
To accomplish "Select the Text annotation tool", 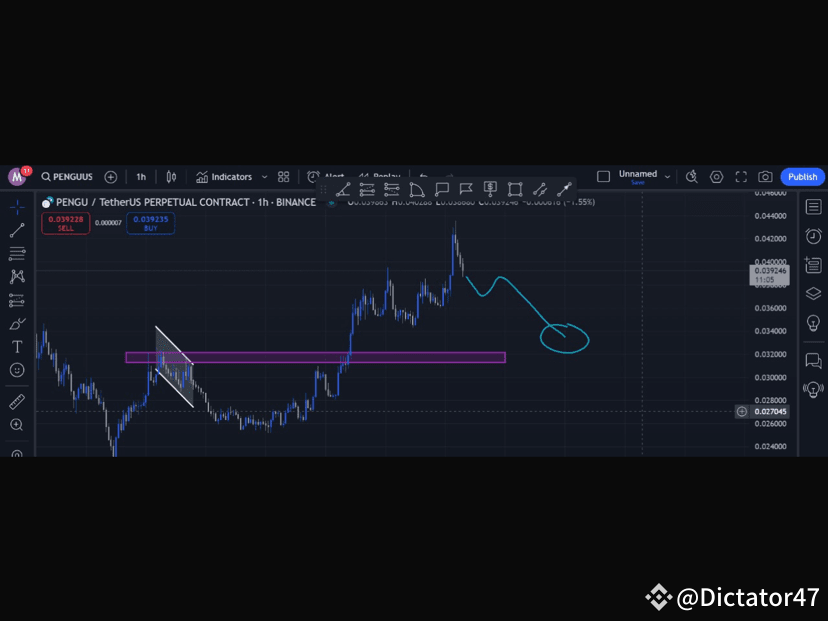I will point(17,346).
